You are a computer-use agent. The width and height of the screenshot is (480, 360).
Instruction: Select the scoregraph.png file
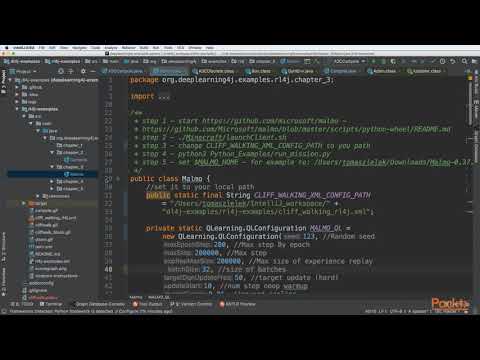tap(48, 268)
